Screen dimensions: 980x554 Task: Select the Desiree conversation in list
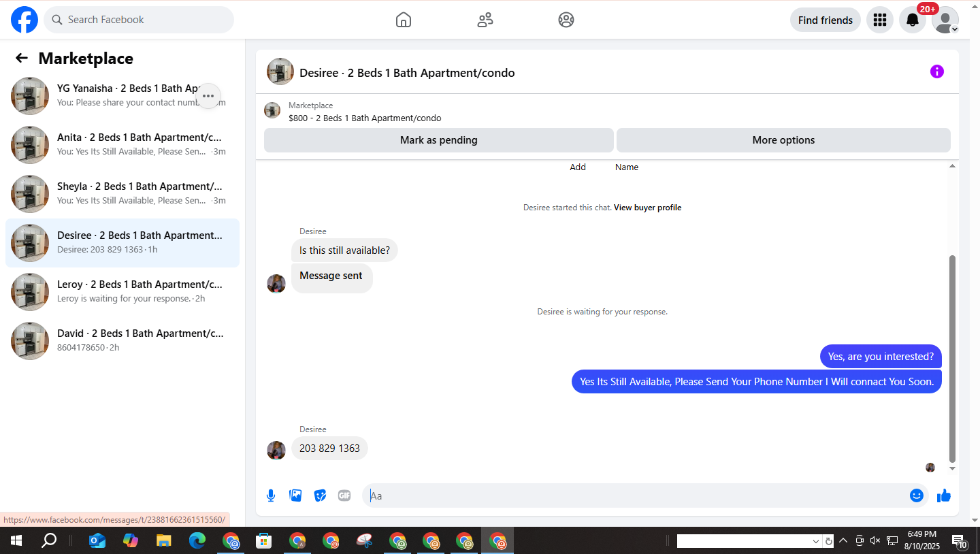tap(122, 243)
